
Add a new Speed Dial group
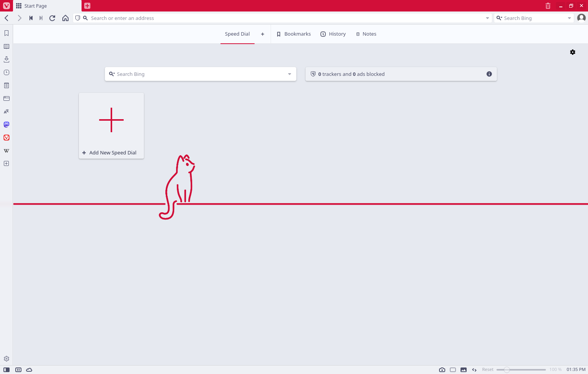[x=263, y=34]
